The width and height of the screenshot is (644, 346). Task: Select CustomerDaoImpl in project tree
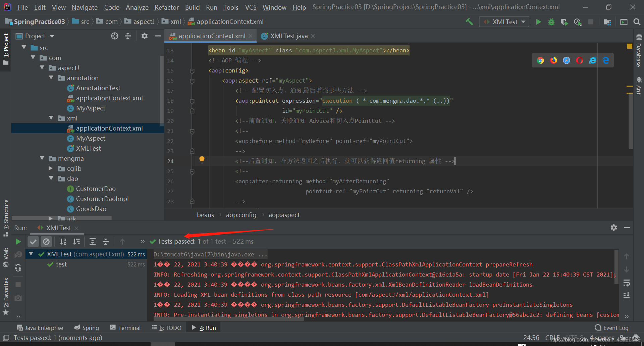[x=102, y=199]
